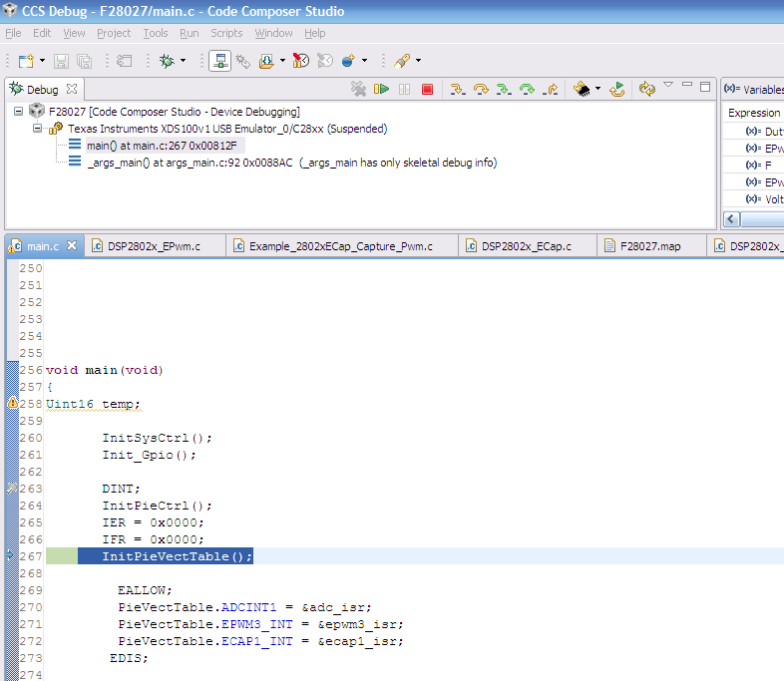Screen dimensions: 784x681
Task: Click the highlighter pen toolbar icon
Action: tap(401, 61)
